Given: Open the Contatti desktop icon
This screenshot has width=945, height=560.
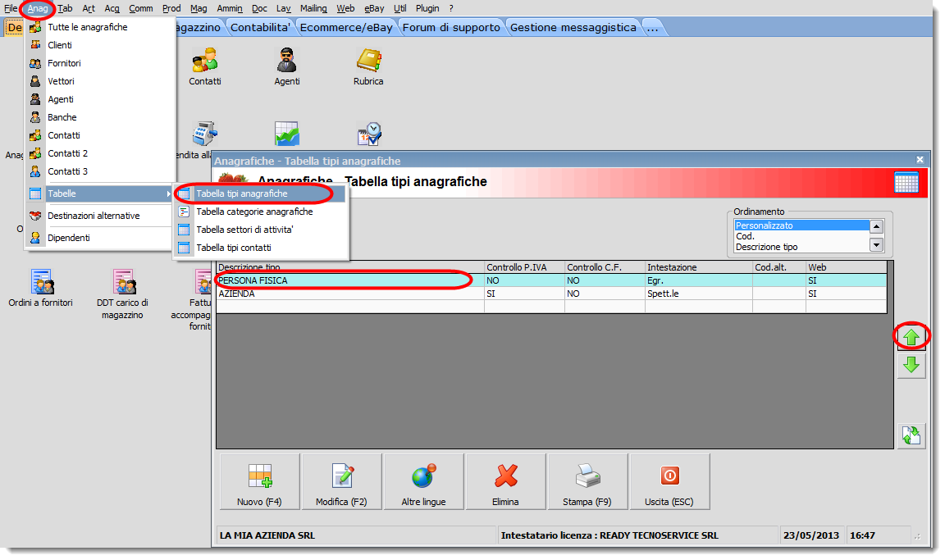Looking at the screenshot, I should click(x=205, y=66).
